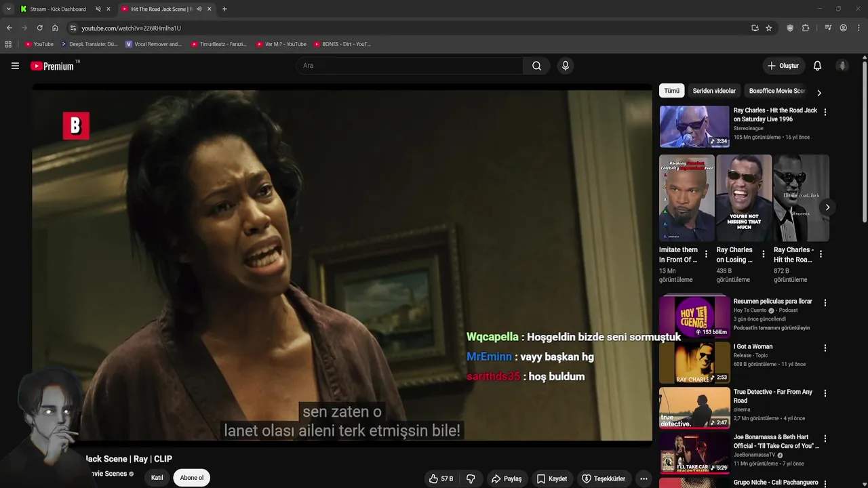The width and height of the screenshot is (868, 488).
Task: Dislike the video with thumbs-down
Action: (x=471, y=479)
